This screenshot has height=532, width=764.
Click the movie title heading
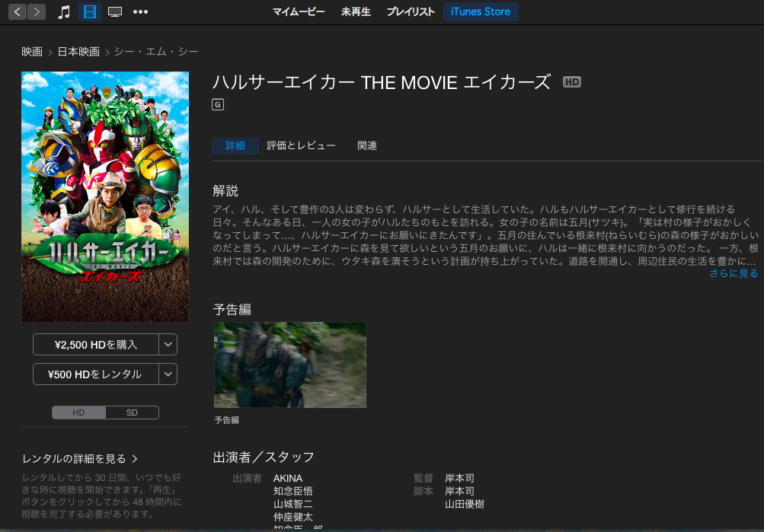point(382,82)
